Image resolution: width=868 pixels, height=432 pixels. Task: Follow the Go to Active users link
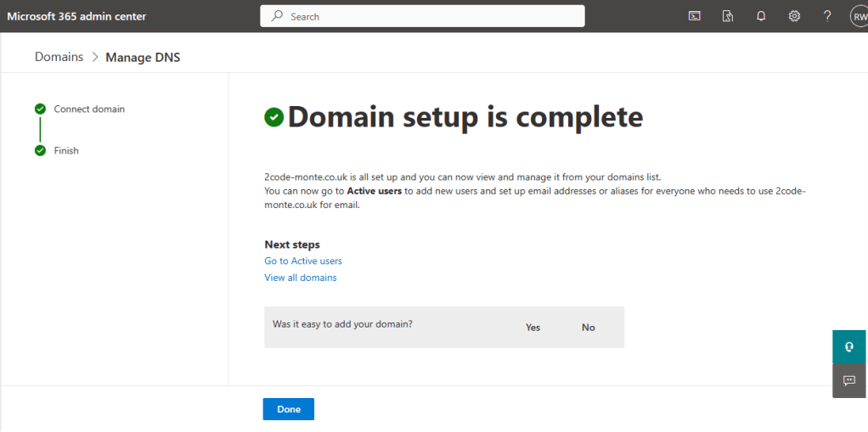tap(303, 261)
